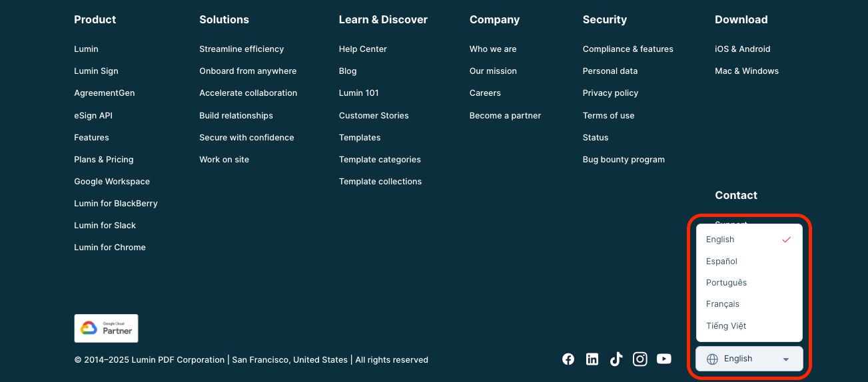Open the TikTok social icon

click(616, 359)
